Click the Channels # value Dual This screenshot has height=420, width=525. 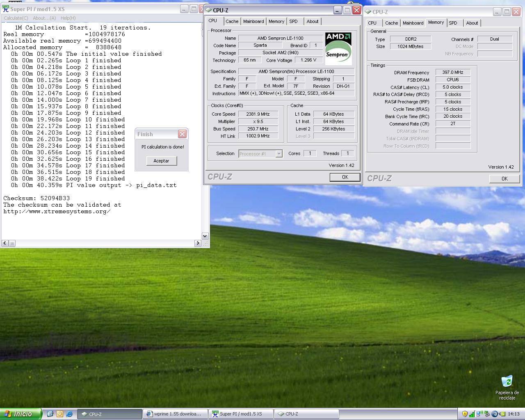pyautogui.click(x=495, y=39)
